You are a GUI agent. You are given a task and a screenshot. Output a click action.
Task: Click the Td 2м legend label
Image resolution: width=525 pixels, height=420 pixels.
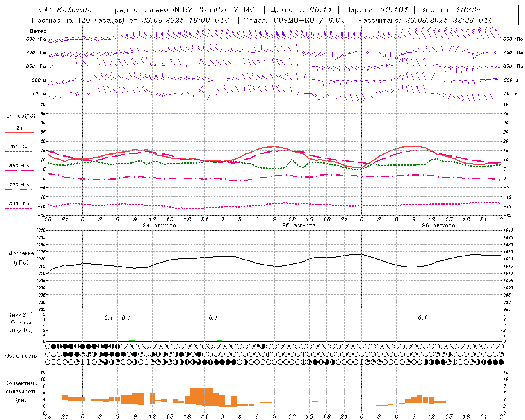click(19, 147)
